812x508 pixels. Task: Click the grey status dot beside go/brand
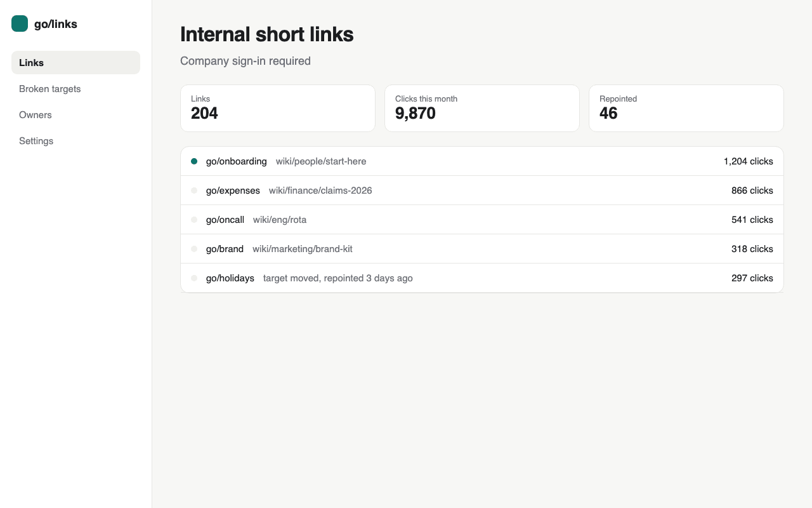(x=194, y=249)
